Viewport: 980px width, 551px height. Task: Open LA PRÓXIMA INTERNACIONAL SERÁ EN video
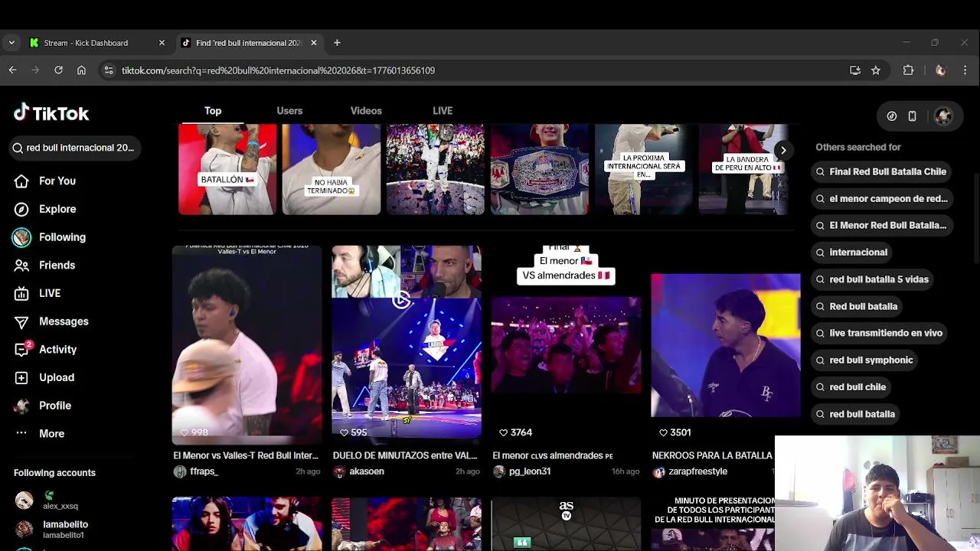tap(643, 170)
